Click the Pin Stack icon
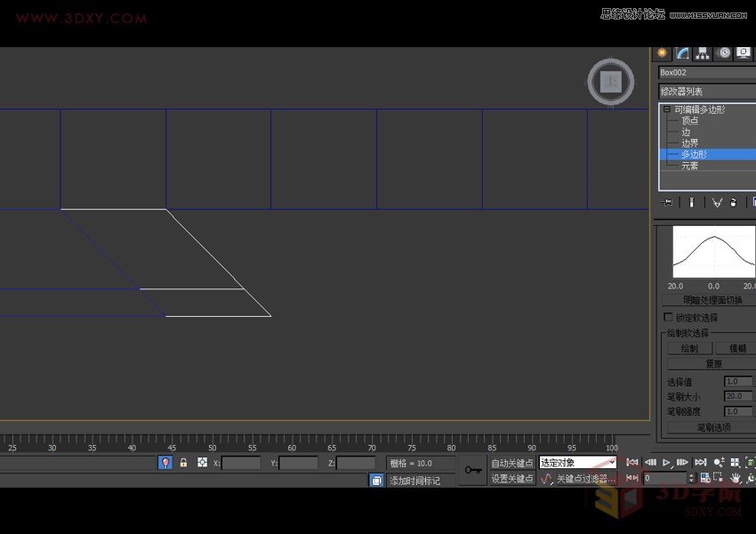The width and height of the screenshot is (756, 534). point(667,203)
